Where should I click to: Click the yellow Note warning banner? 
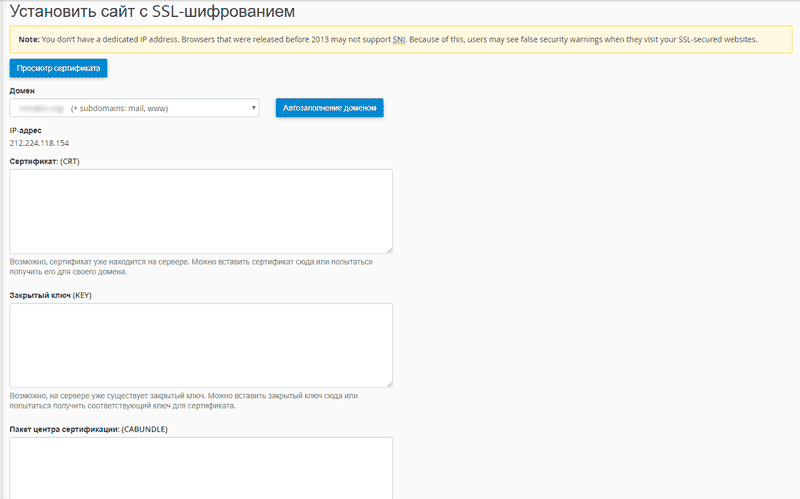click(x=600, y=40)
